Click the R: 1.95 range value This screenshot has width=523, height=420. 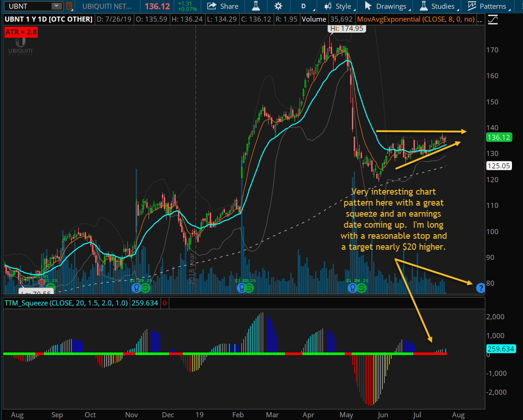287,19
